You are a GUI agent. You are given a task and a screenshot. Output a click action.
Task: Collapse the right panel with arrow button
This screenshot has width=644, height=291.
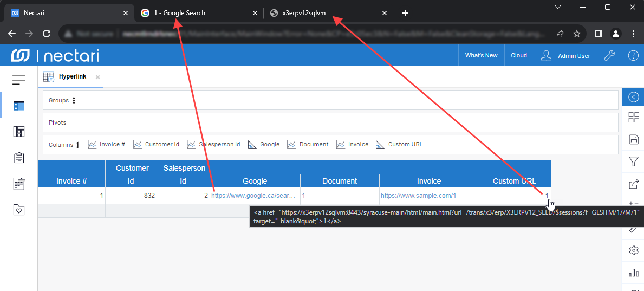pos(633,97)
